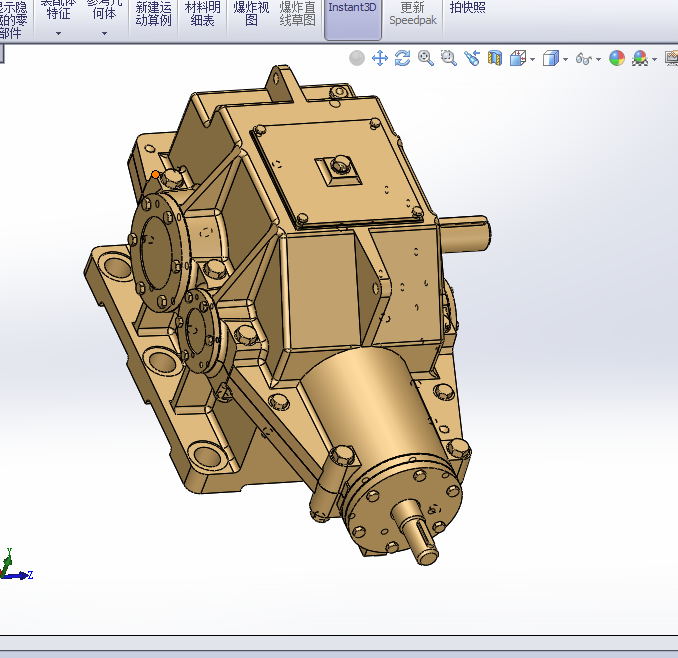Open the Hide/Show Items dropdown arrow
678x658 pixels.
pyautogui.click(x=598, y=59)
